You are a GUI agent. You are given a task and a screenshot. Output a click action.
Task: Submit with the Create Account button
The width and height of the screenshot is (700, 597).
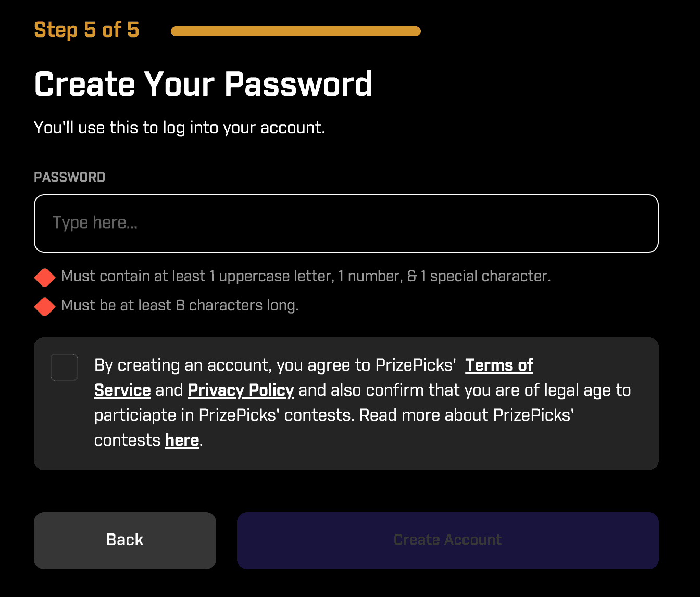point(448,541)
